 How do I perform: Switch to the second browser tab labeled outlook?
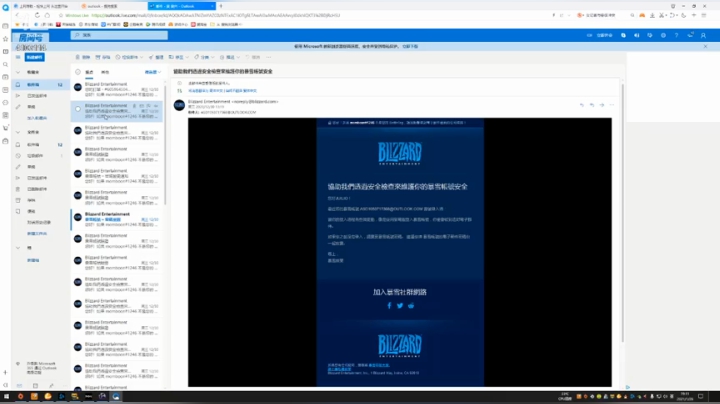(112, 6)
